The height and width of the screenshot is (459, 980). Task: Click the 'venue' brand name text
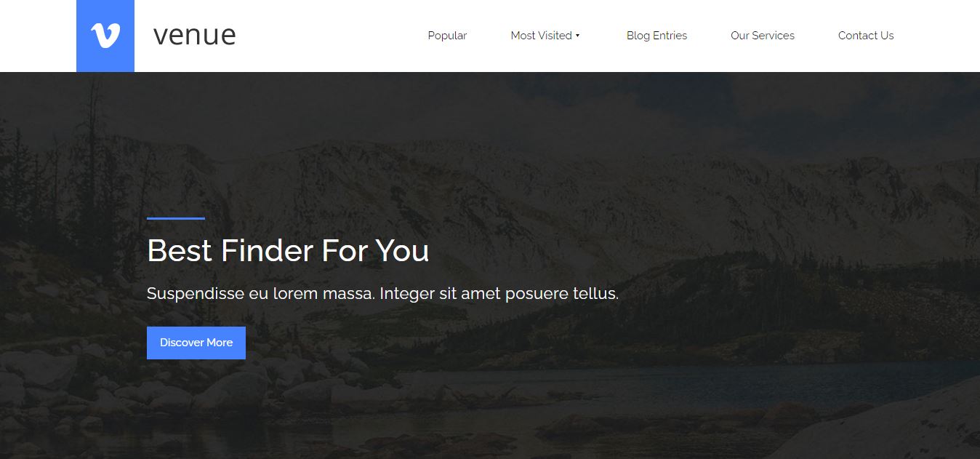(x=195, y=35)
